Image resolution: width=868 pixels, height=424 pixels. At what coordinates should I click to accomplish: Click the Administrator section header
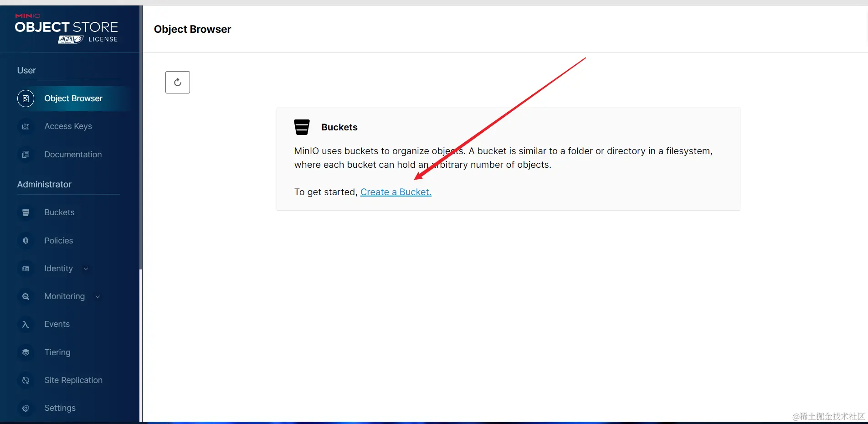[45, 184]
